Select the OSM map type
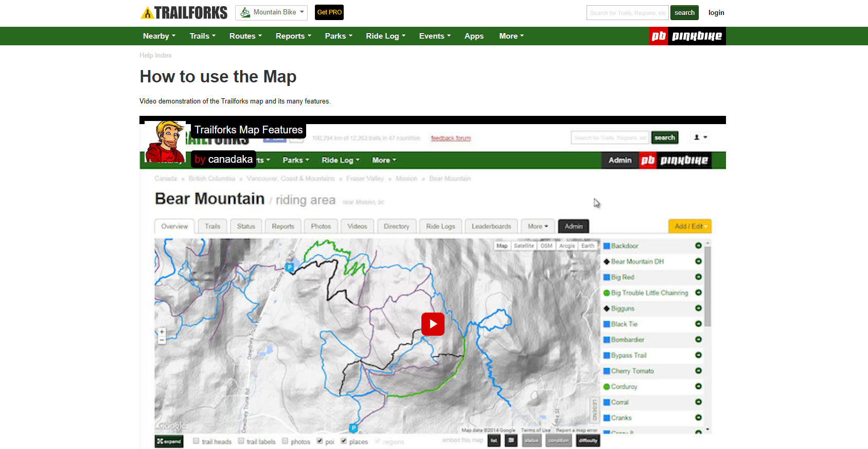868x449 pixels. tap(546, 246)
